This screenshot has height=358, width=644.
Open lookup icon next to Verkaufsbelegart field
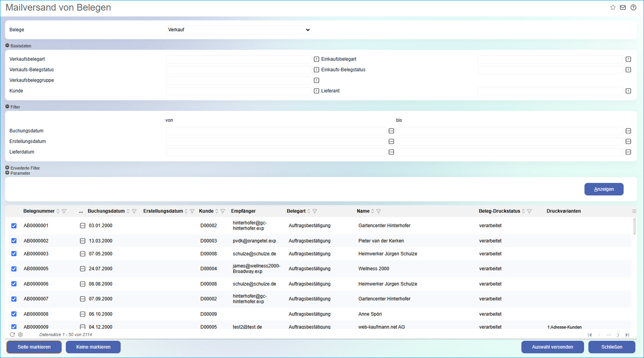point(317,59)
